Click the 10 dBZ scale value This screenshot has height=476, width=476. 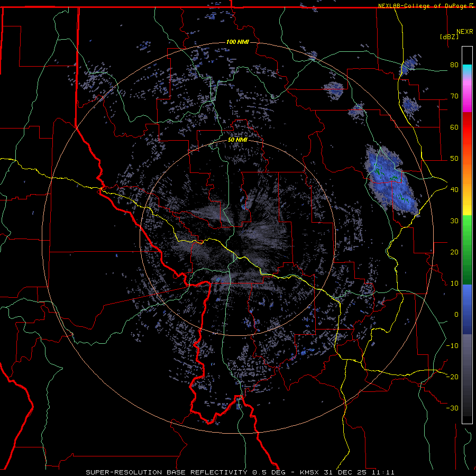coord(454,283)
